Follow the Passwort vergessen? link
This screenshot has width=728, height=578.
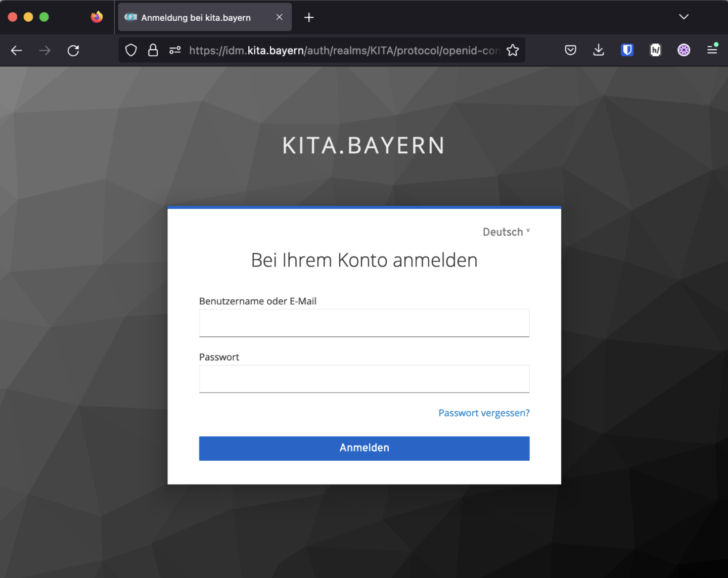[x=484, y=413]
